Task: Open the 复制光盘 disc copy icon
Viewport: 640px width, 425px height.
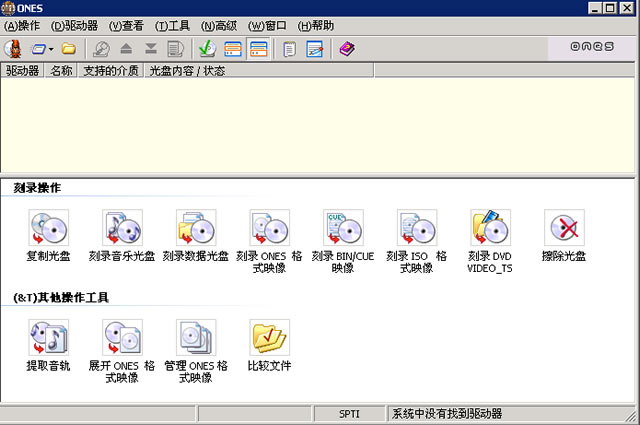Action: (49, 228)
